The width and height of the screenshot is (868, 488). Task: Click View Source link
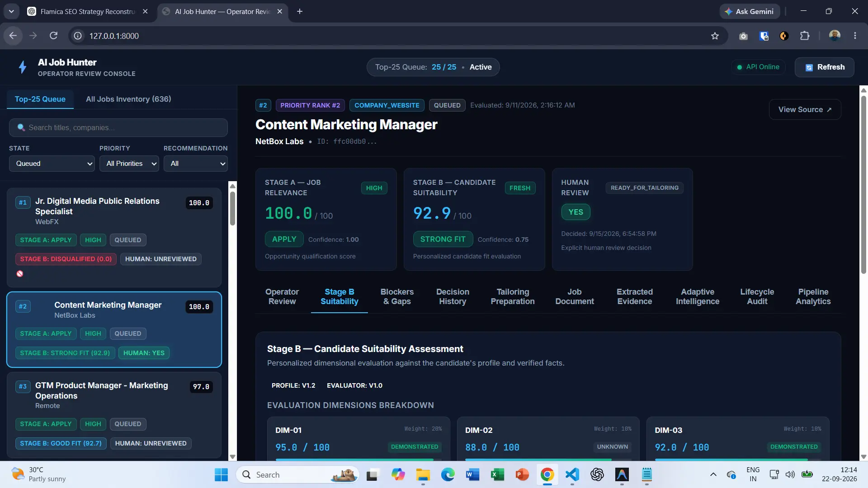coord(805,109)
